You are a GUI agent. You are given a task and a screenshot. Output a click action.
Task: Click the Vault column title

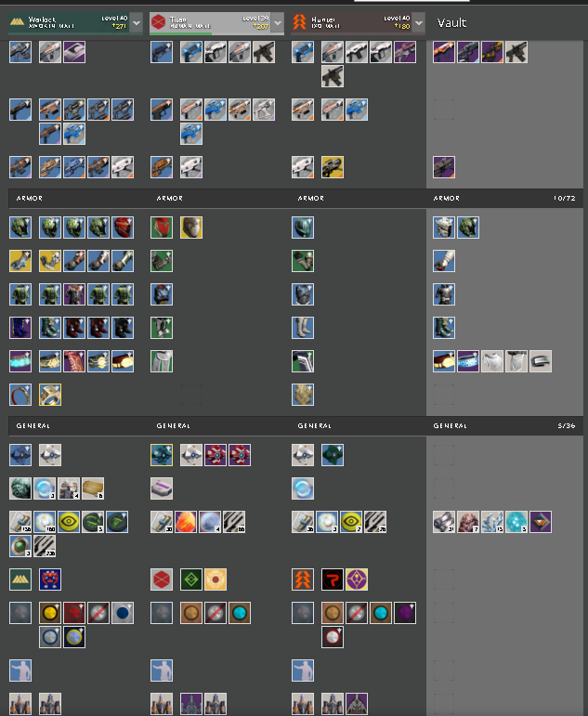(x=451, y=23)
